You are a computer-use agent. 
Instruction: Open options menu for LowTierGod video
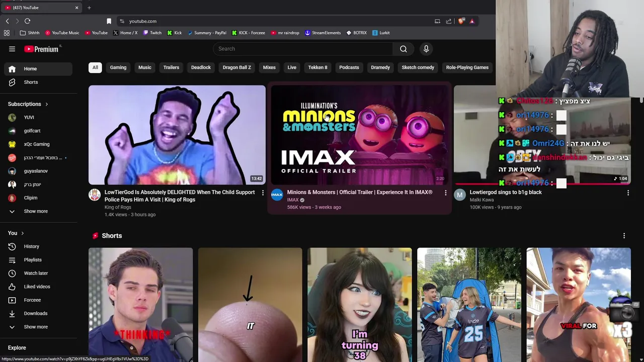pyautogui.click(x=263, y=193)
